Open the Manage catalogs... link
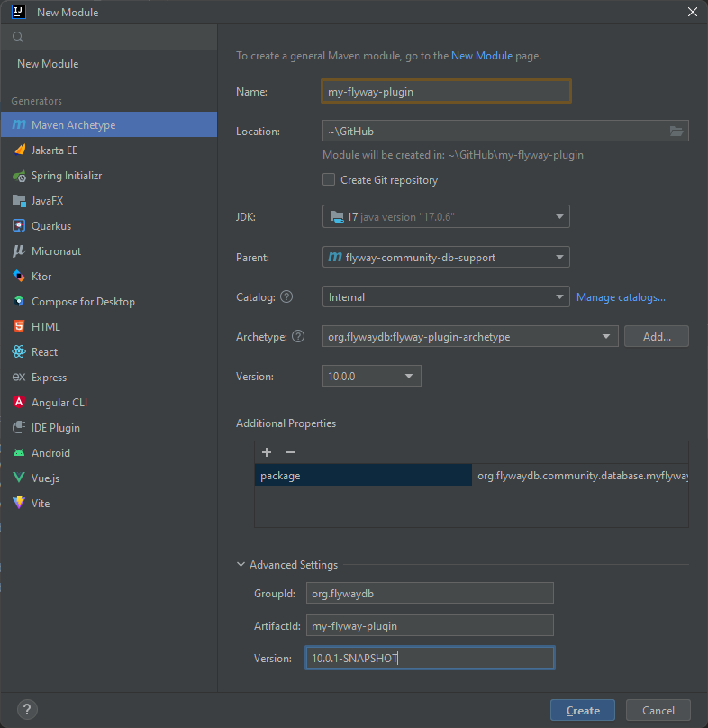Screen dimensions: 708x728 point(621,297)
